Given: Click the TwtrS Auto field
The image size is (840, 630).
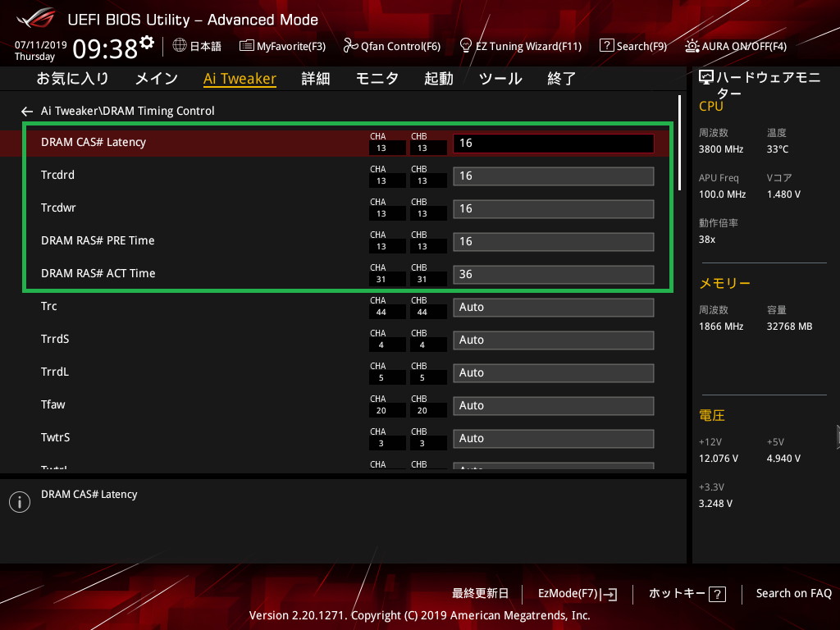Looking at the screenshot, I should [554, 439].
